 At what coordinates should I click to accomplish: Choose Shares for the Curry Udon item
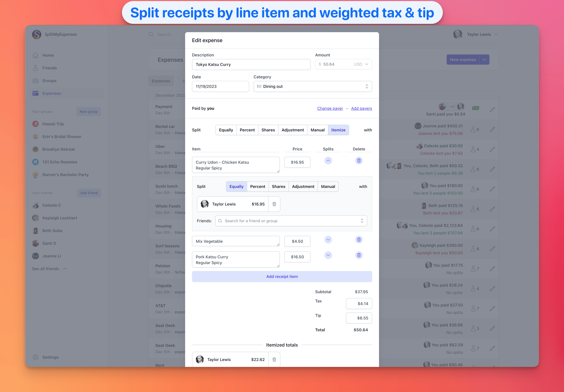point(279,186)
